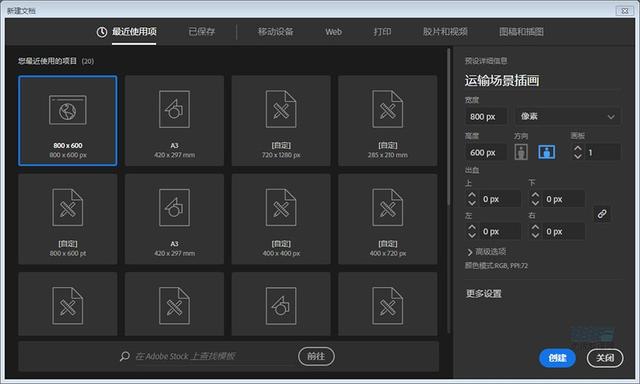Switch to the 图稿和插图 tab

[521, 32]
